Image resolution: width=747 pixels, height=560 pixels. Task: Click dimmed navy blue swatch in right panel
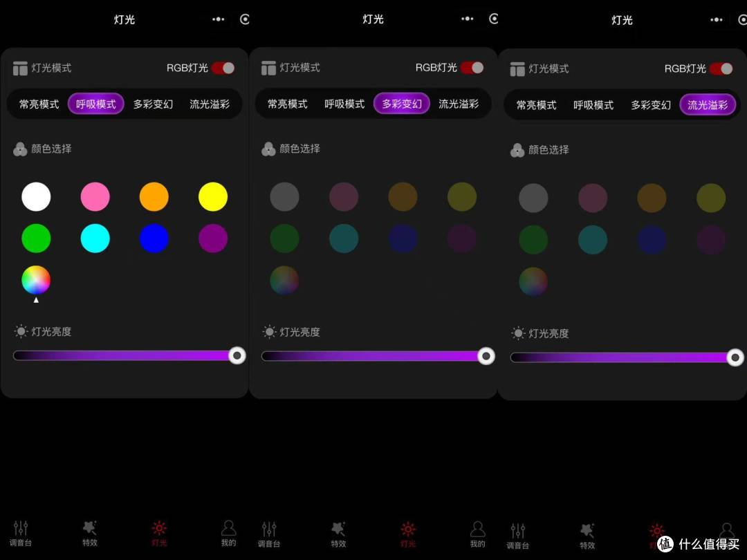coord(652,240)
